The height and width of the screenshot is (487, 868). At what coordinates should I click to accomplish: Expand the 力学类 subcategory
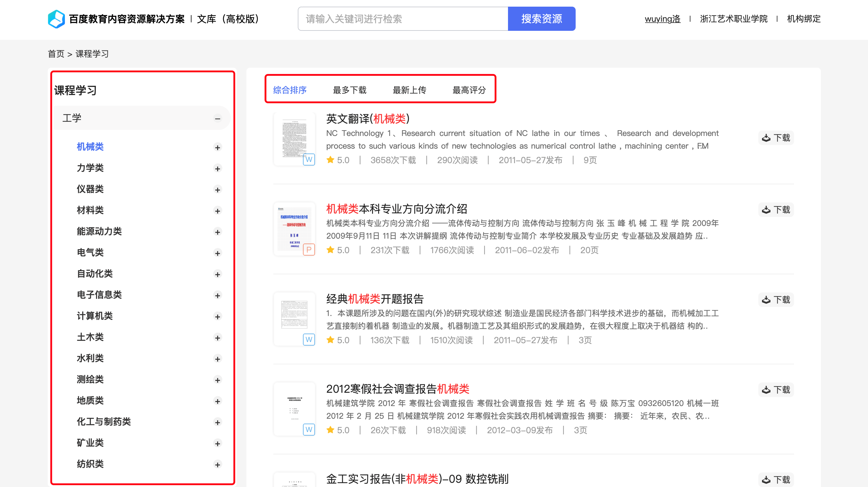218,169
